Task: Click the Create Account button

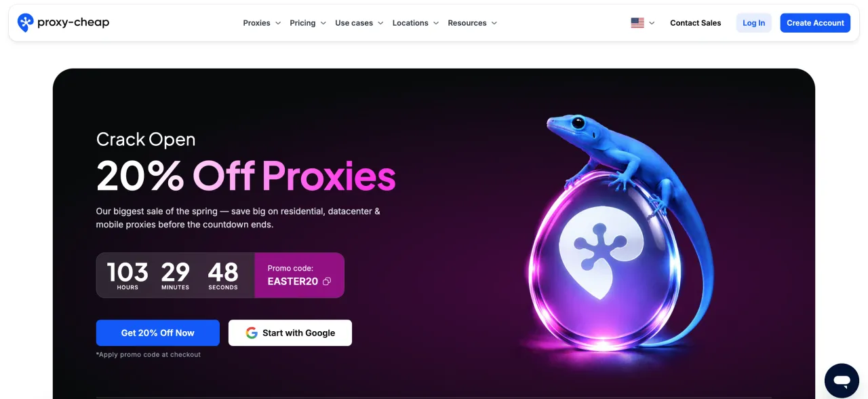Action: pos(815,23)
